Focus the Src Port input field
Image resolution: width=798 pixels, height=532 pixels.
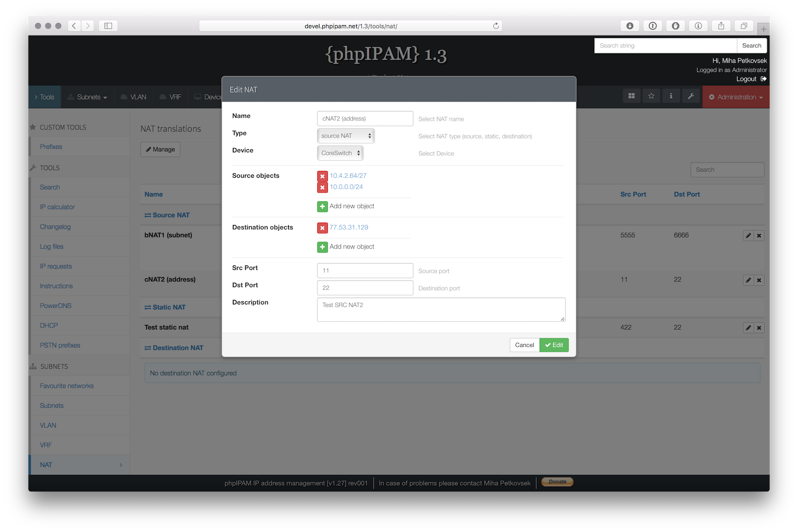coord(365,270)
